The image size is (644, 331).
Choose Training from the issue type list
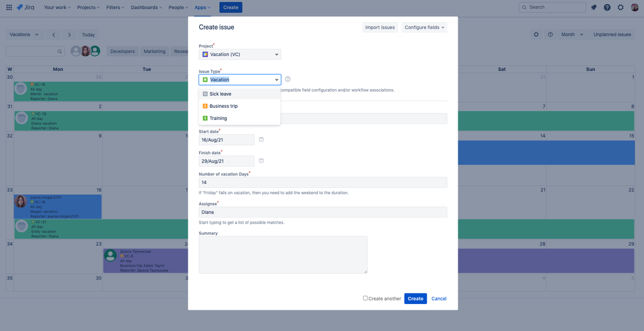239,119
